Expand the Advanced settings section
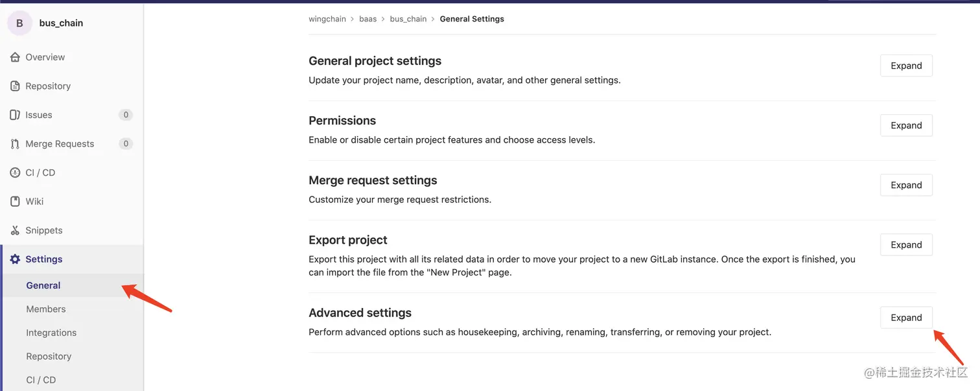 coord(905,318)
